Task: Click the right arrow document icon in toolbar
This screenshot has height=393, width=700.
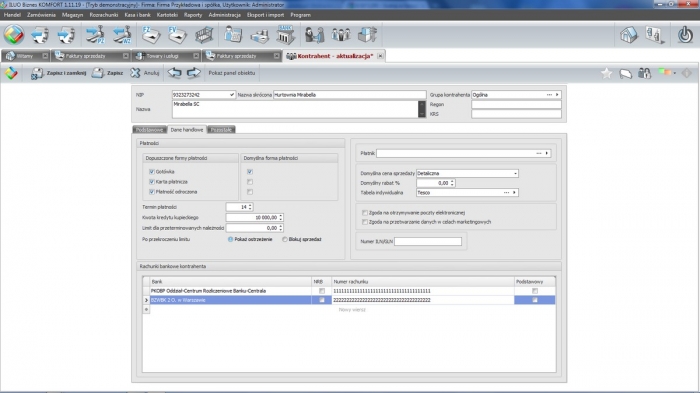Action: coord(66,34)
